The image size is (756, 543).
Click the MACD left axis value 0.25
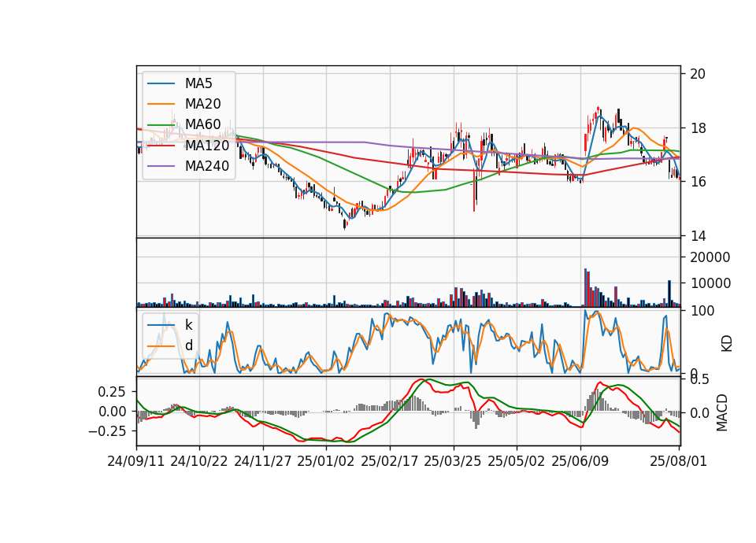[x=112, y=392]
